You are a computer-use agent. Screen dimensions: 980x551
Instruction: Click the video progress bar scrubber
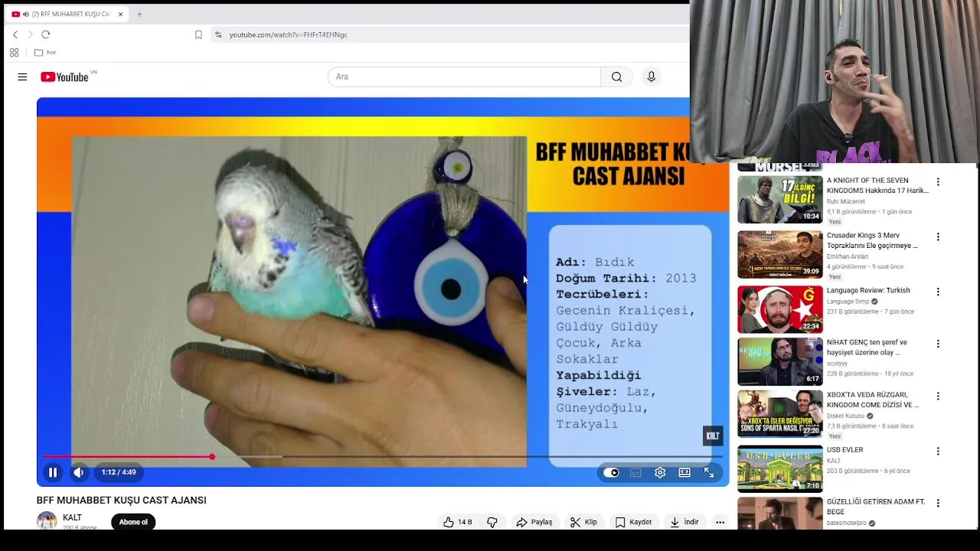[212, 457]
